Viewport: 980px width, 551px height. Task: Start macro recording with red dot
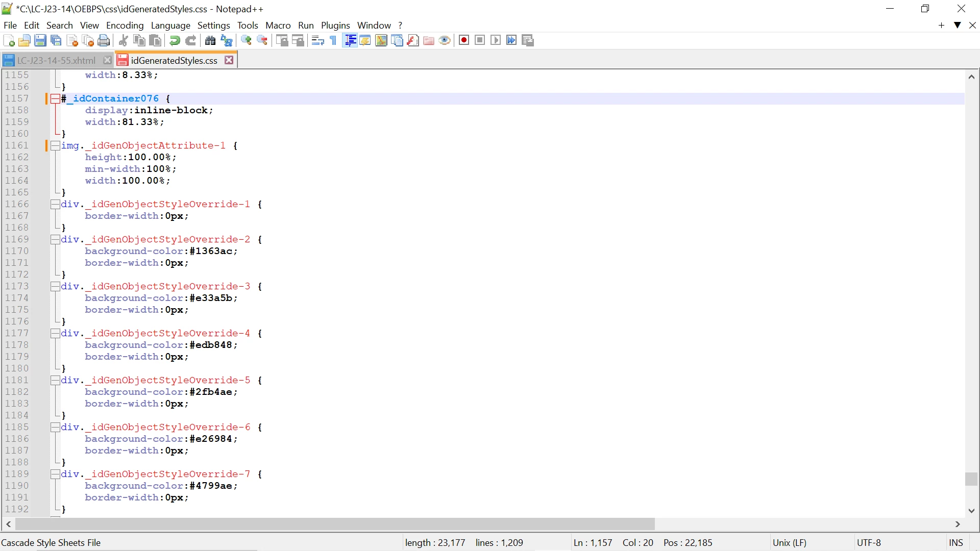point(464,40)
